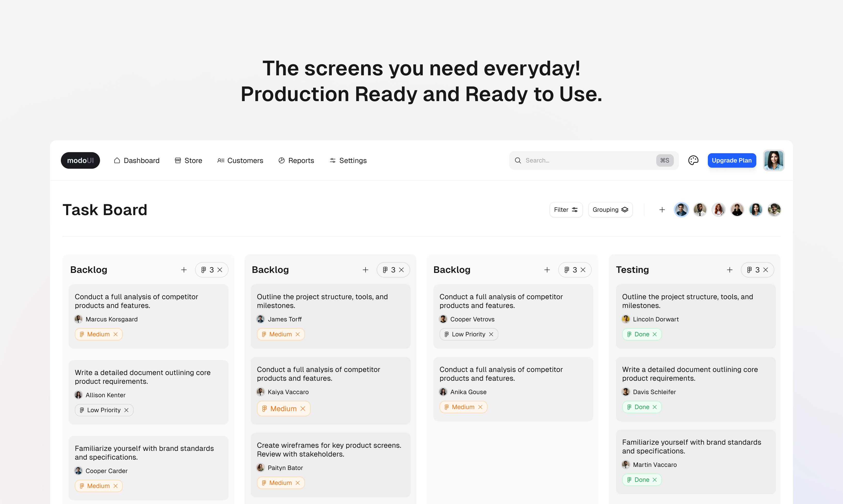Focus the Search input field
Screen dimensions: 843x504
[x=593, y=160]
